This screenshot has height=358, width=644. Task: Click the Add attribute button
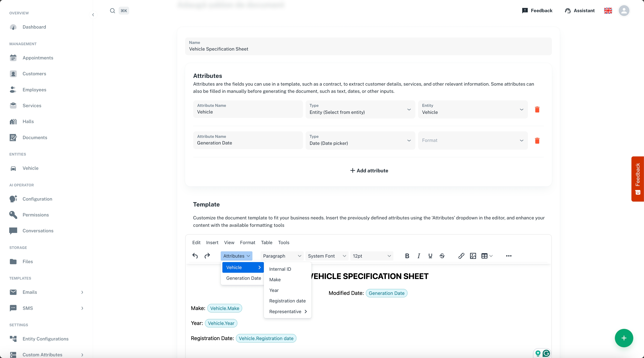(369, 171)
